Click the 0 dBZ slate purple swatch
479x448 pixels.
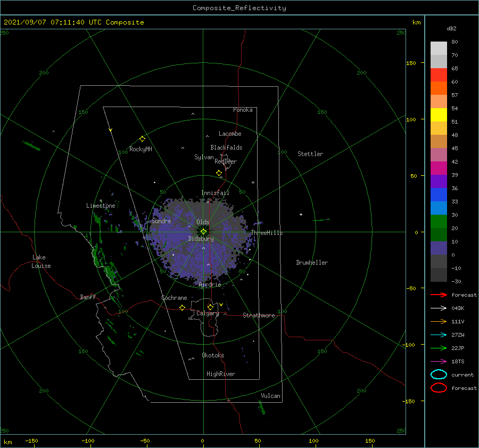(x=439, y=248)
